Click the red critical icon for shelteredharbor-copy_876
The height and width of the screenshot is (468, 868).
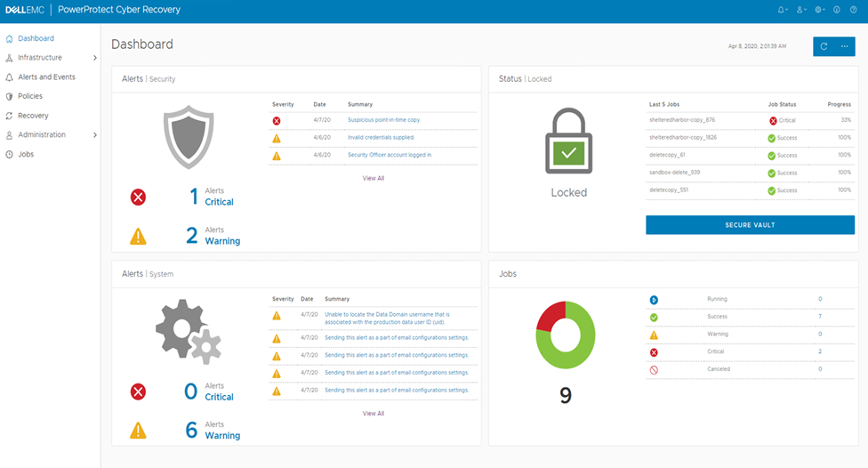click(774, 120)
